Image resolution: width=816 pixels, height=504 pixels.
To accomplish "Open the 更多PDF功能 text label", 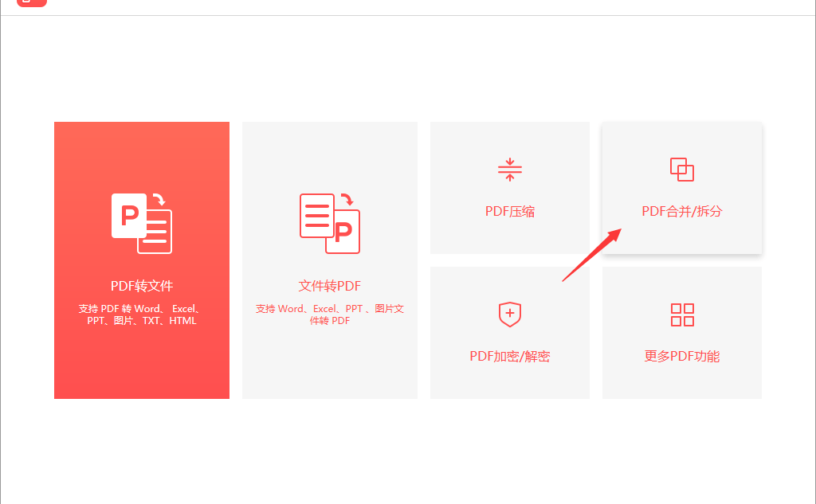I will 682,356.
